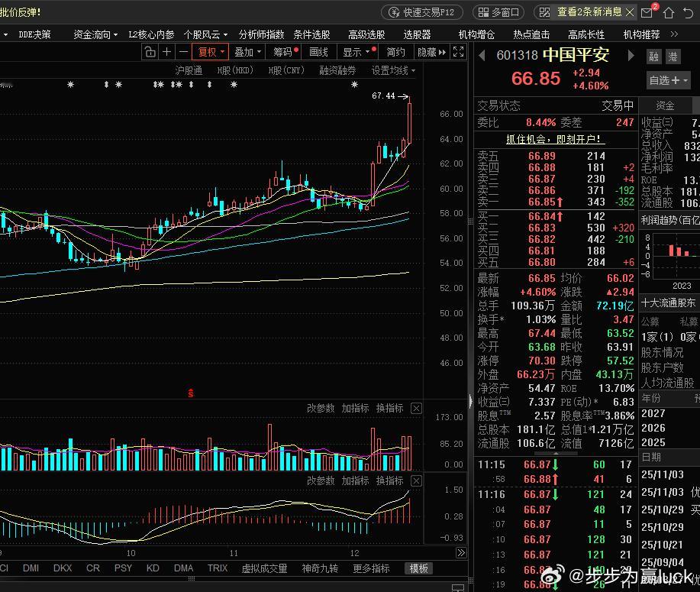The height and width of the screenshot is (592, 700).
Task: Open 叠加 overlay dropdown
Action: click(x=248, y=52)
